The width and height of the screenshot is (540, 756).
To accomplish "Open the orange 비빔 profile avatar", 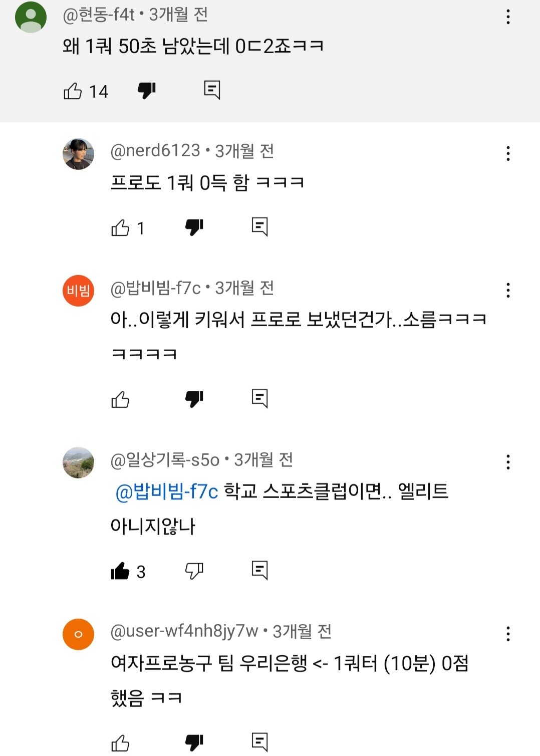I will [x=78, y=291].
